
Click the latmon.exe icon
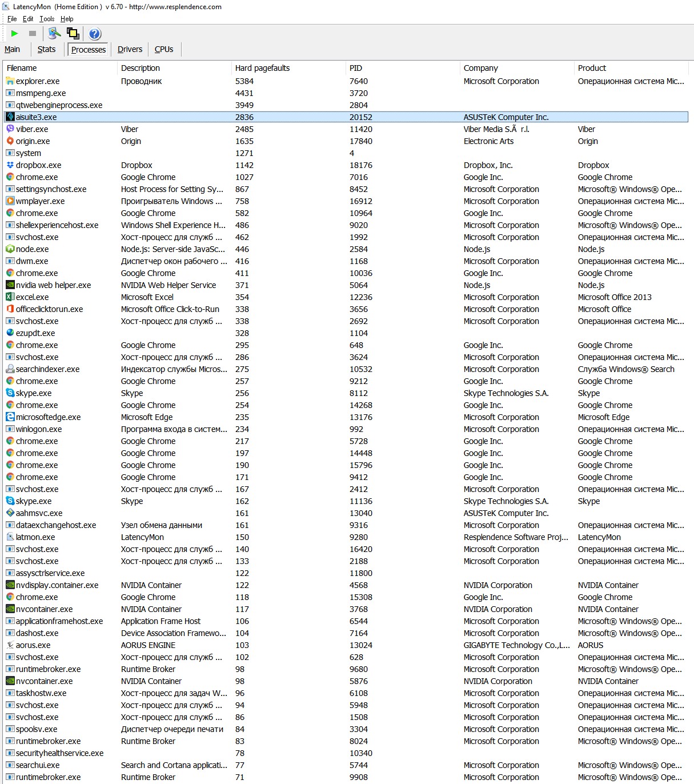[x=10, y=537]
